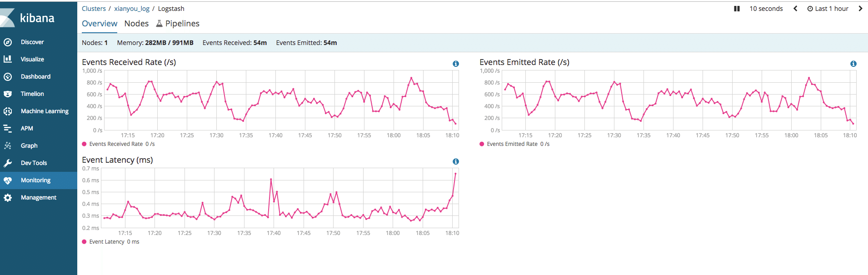Show info for Events Emitted Rate chart
Screen dimensions: 868x275
click(853, 64)
